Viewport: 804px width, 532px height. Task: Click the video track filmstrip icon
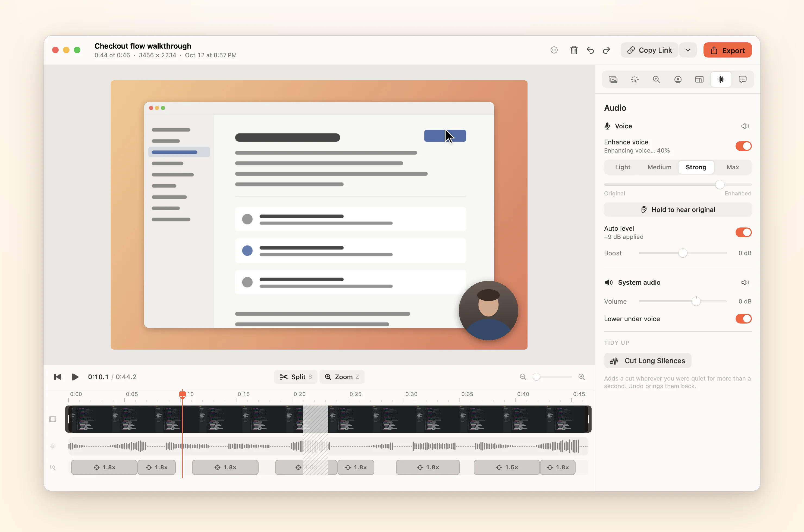(53, 419)
